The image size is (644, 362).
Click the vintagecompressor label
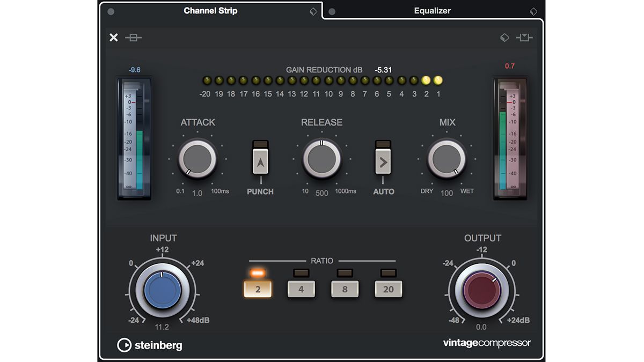pos(487,343)
